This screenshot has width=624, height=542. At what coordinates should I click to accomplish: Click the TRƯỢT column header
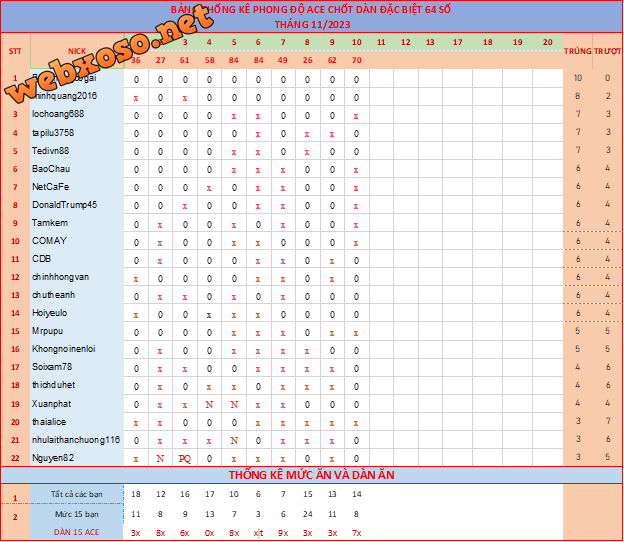point(607,51)
